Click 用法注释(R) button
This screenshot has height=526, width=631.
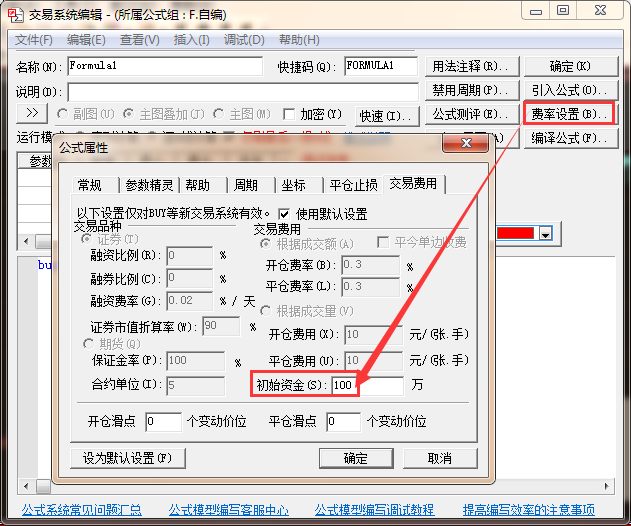pos(472,66)
